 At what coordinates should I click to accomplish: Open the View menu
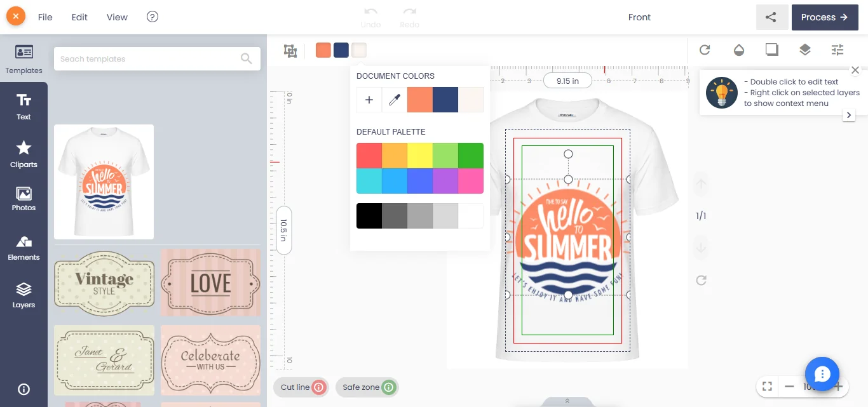tap(117, 17)
